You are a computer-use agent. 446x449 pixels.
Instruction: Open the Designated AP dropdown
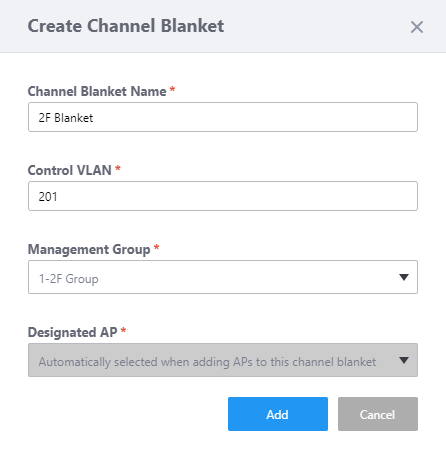(223, 360)
